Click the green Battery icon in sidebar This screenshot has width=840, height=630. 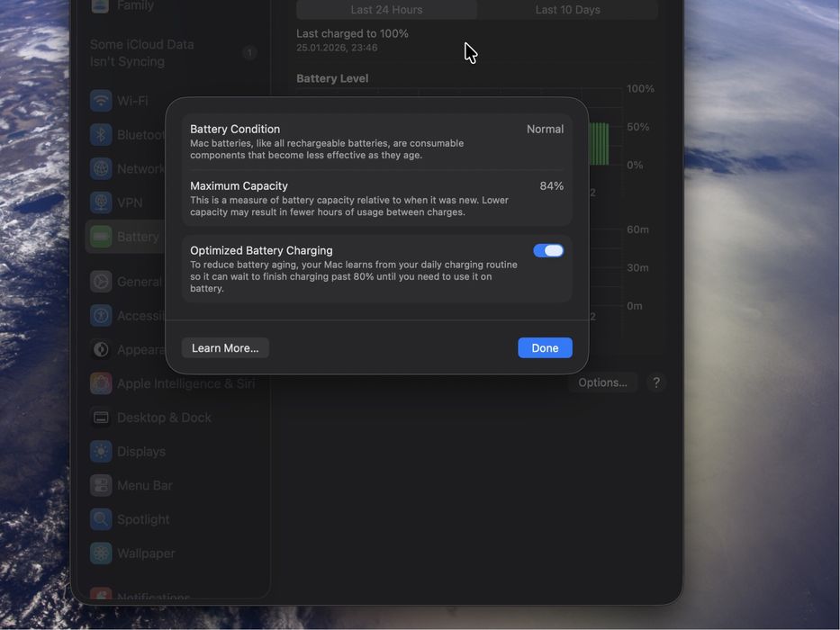tap(101, 237)
